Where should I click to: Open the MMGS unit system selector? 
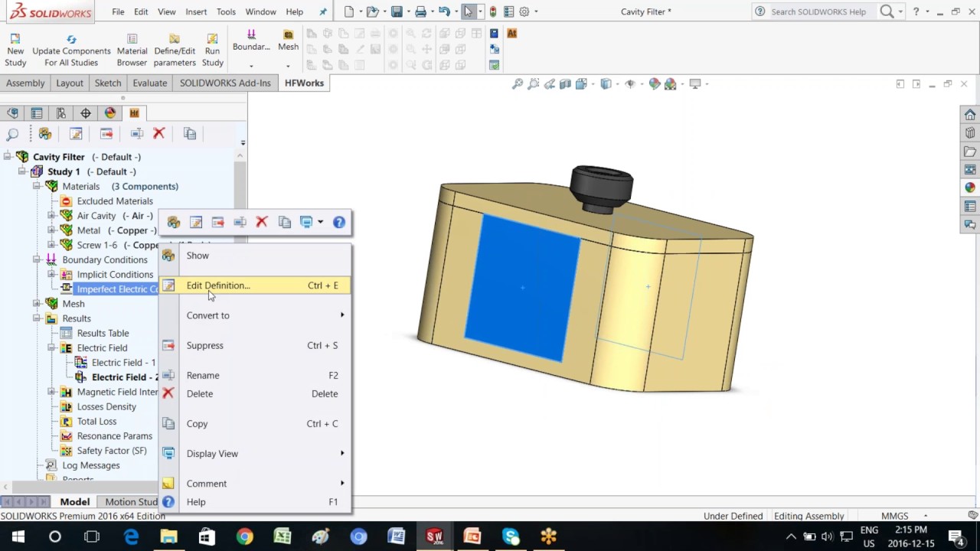[x=903, y=516]
